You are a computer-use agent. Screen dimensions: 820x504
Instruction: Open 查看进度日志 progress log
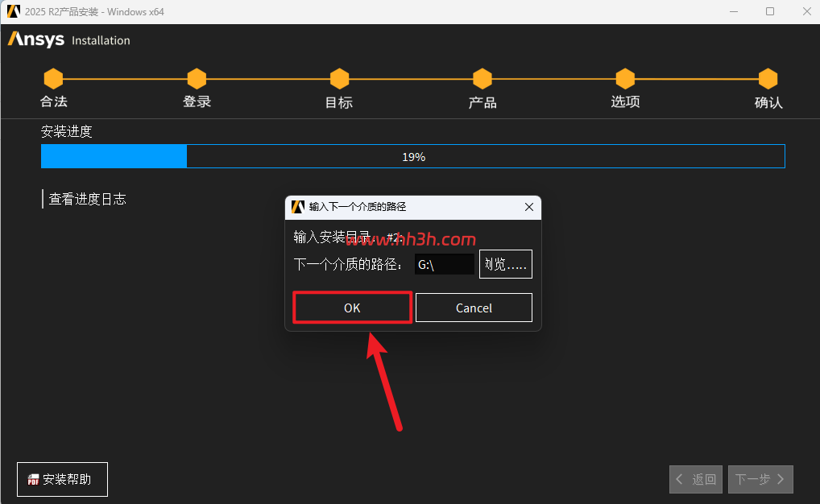(x=87, y=199)
